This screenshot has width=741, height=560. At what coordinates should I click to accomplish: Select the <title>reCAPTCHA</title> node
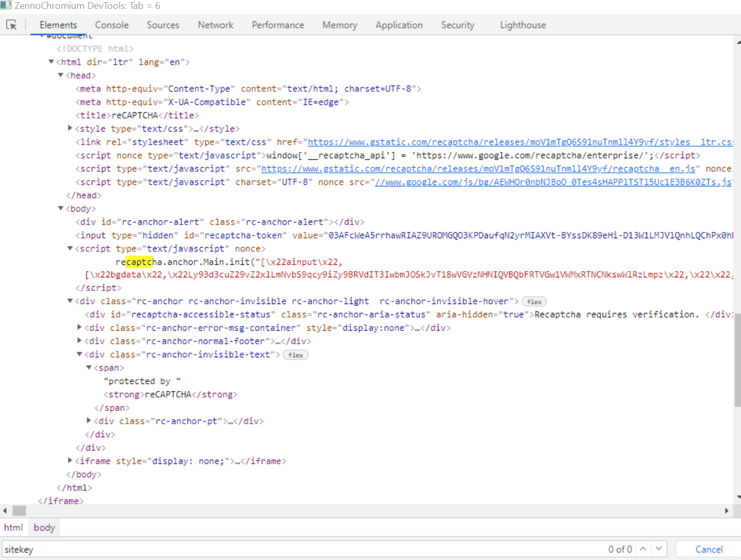click(x=137, y=115)
